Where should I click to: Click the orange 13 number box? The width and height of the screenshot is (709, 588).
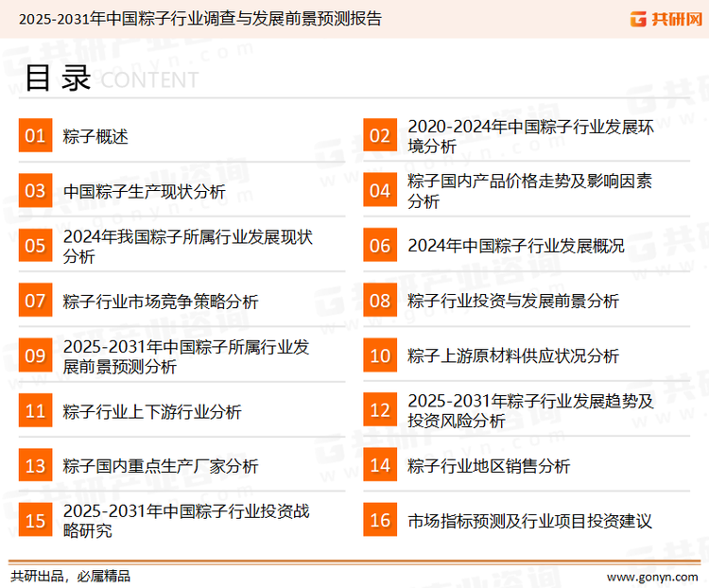[35, 465]
